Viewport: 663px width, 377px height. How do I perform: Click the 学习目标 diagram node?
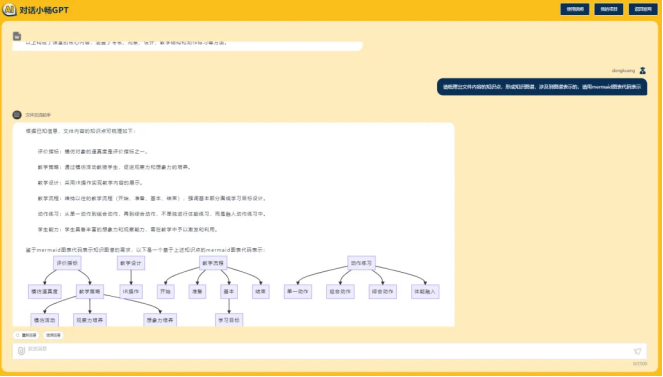tap(229, 320)
